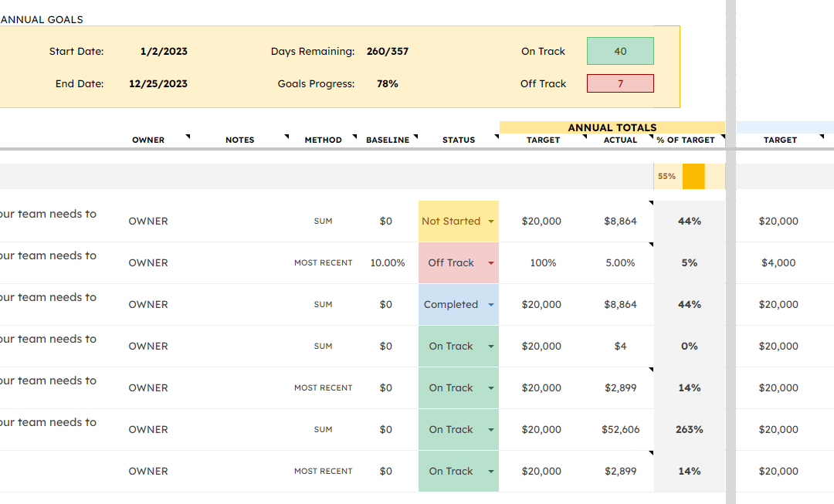Click the $52,606 actual value cell
This screenshot has height=504, width=834.
pos(620,430)
